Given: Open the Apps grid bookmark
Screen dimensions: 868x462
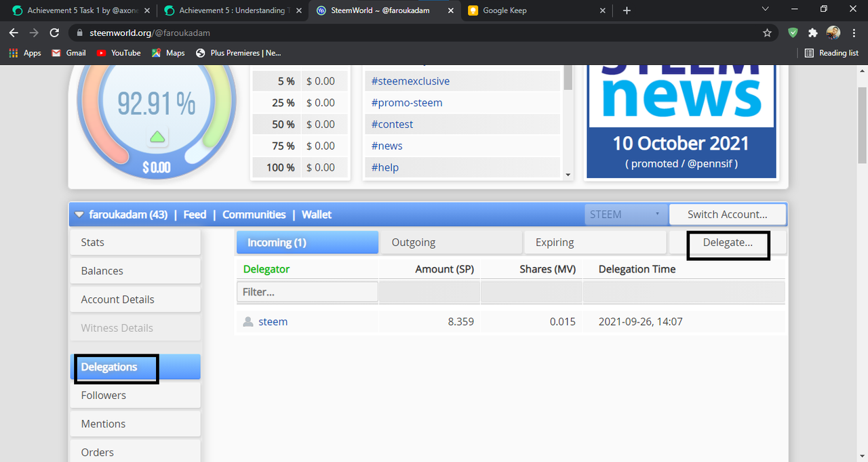Looking at the screenshot, I should tap(25, 53).
